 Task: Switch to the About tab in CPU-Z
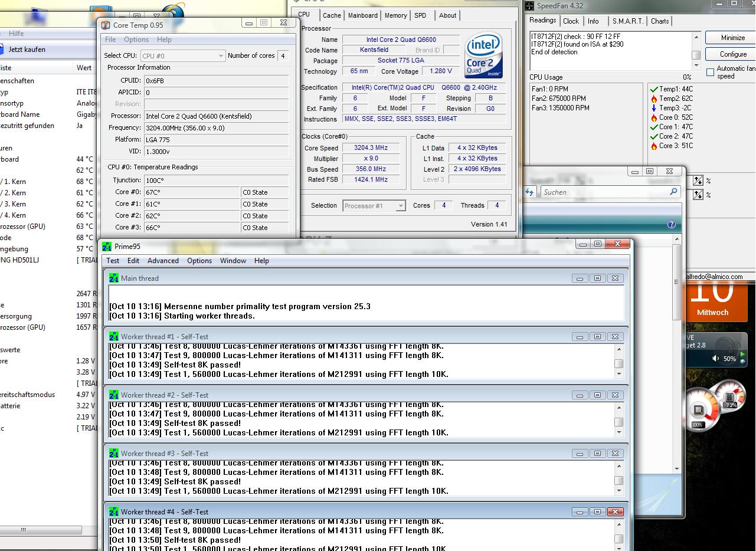tap(447, 15)
